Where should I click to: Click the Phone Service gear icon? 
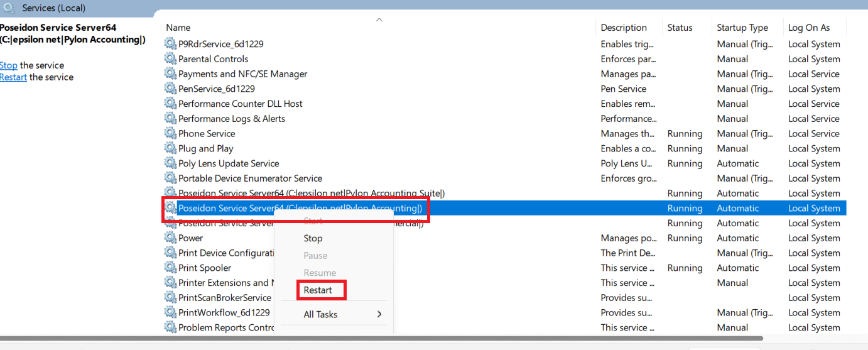(x=170, y=134)
